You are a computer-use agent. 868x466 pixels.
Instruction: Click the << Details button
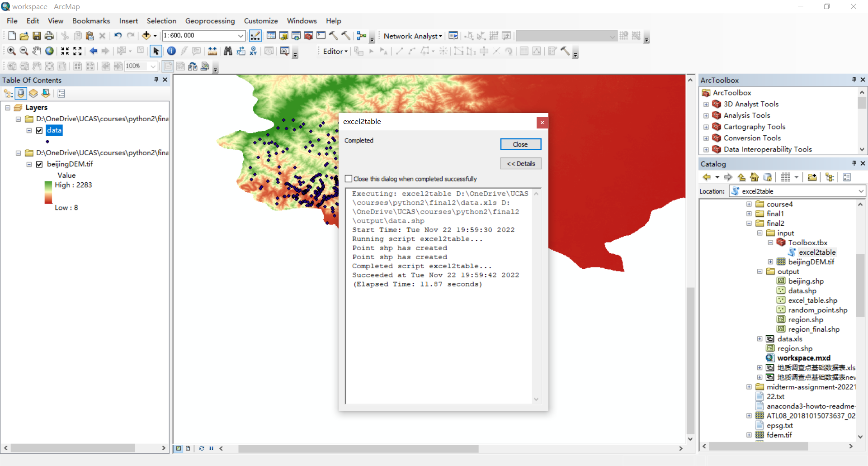[521, 164]
